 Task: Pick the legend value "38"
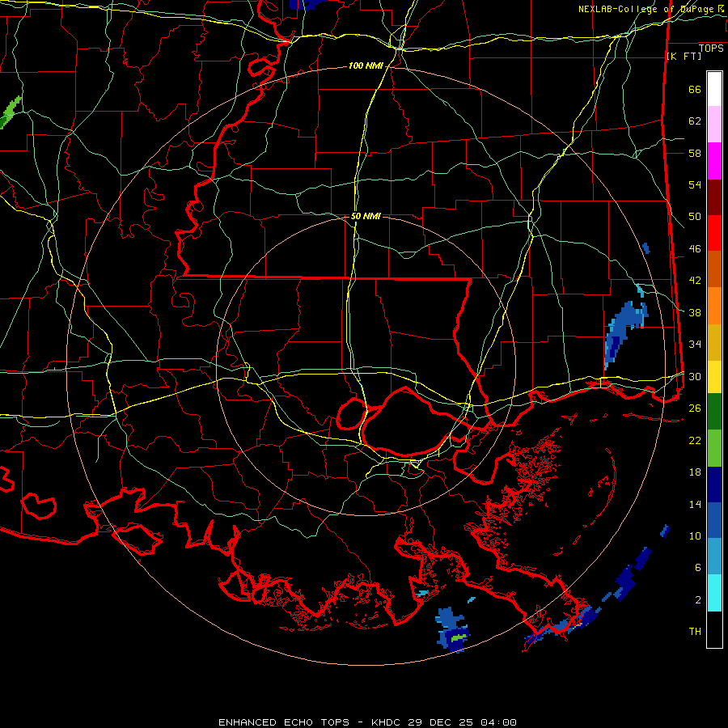point(695,312)
